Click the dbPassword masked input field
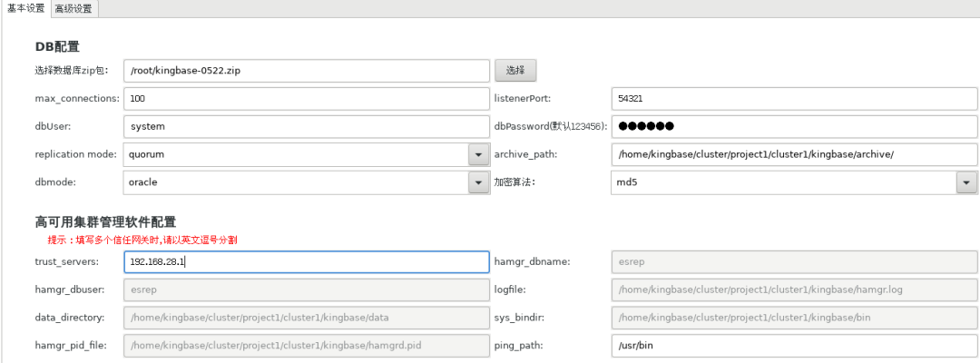The height and width of the screenshot is (363, 980). pyautogui.click(x=794, y=126)
